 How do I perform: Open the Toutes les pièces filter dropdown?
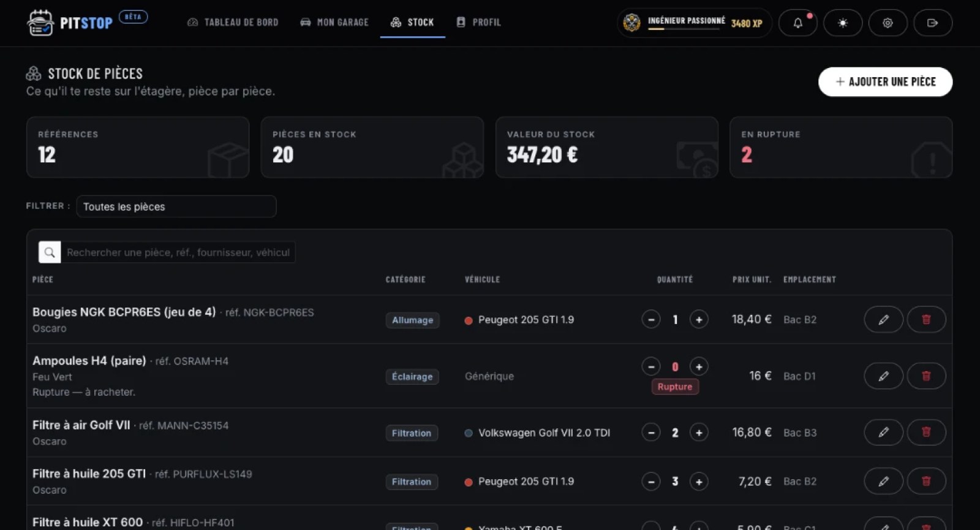[176, 206]
